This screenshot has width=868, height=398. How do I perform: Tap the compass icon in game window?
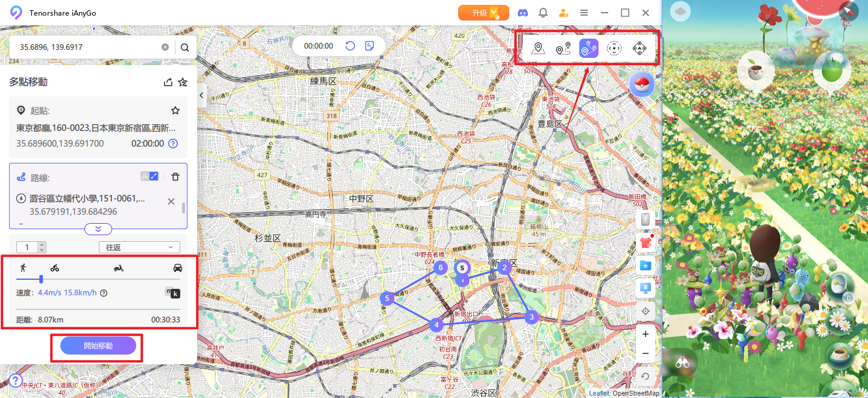[848, 11]
